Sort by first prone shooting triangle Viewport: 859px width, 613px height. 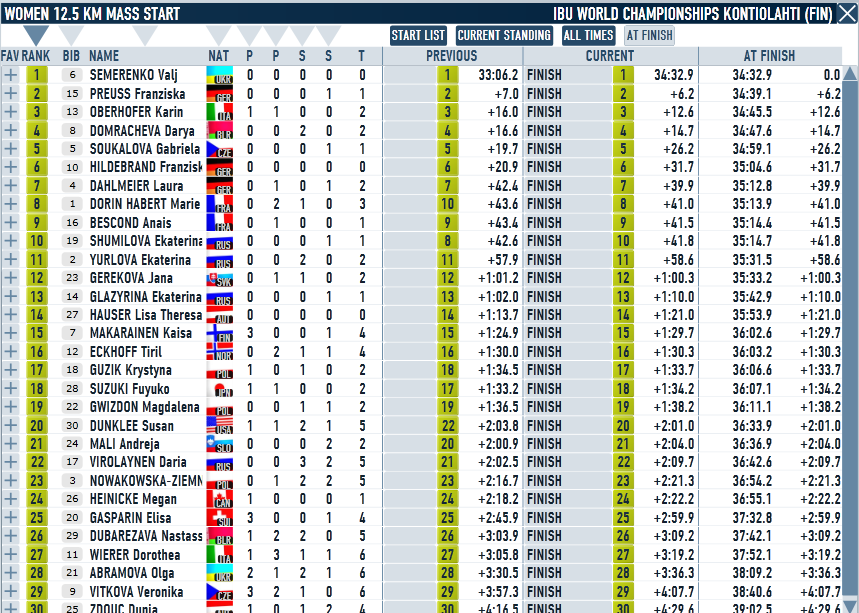(249, 35)
